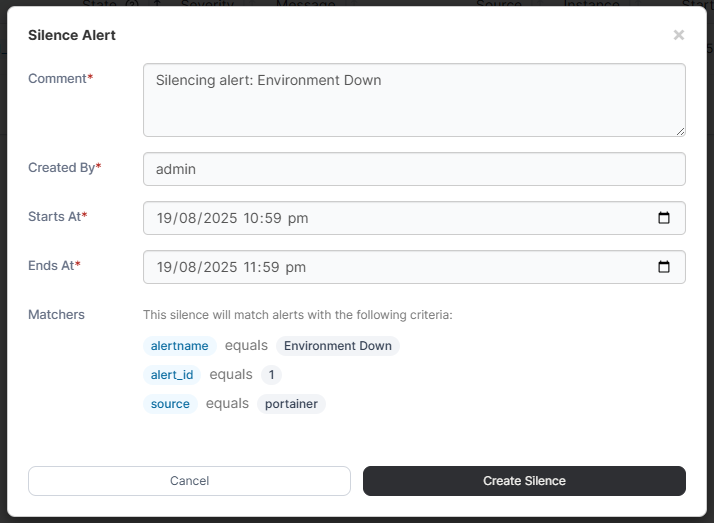Click the Comment box resize handle
Screen dimensions: 714x523
pyautogui.click(x=680, y=131)
